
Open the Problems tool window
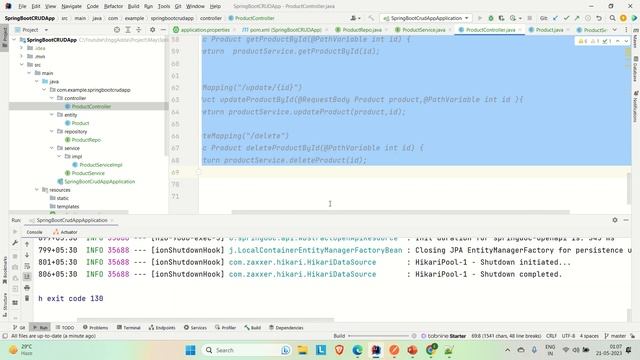click(96, 327)
